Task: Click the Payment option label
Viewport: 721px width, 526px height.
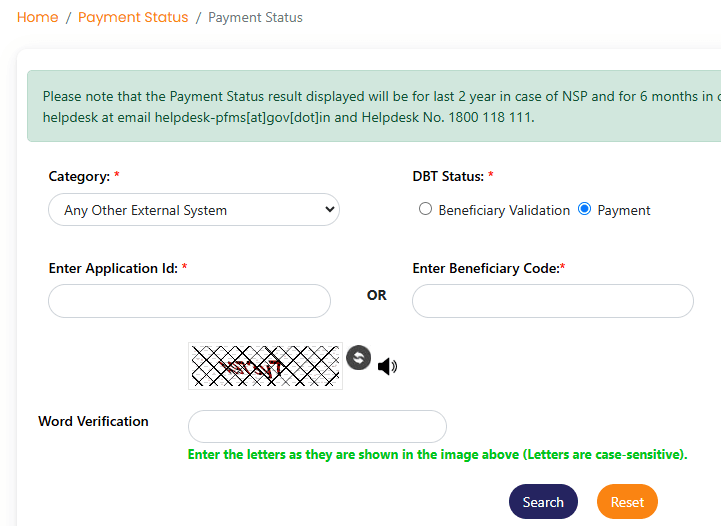Action: 624,211
